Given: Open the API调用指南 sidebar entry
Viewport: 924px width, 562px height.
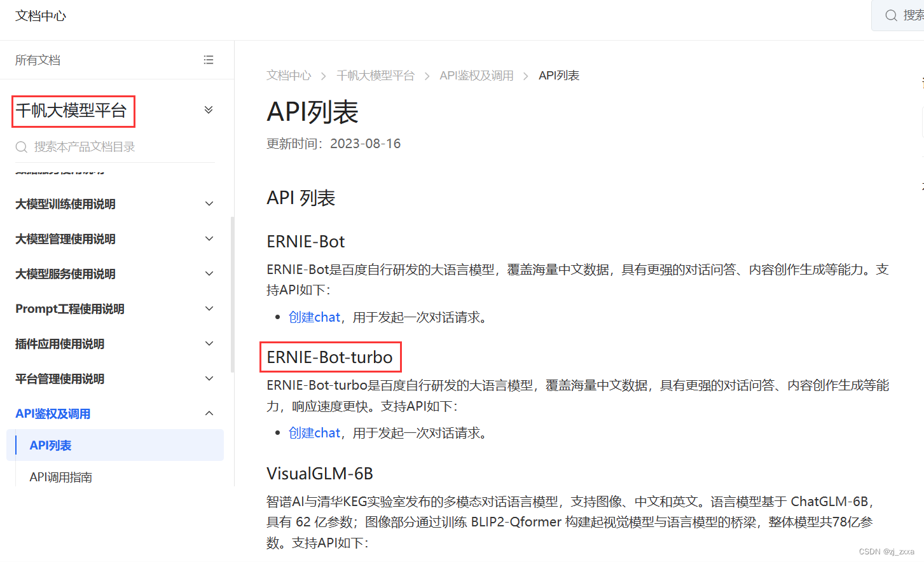Looking at the screenshot, I should tap(61, 477).
